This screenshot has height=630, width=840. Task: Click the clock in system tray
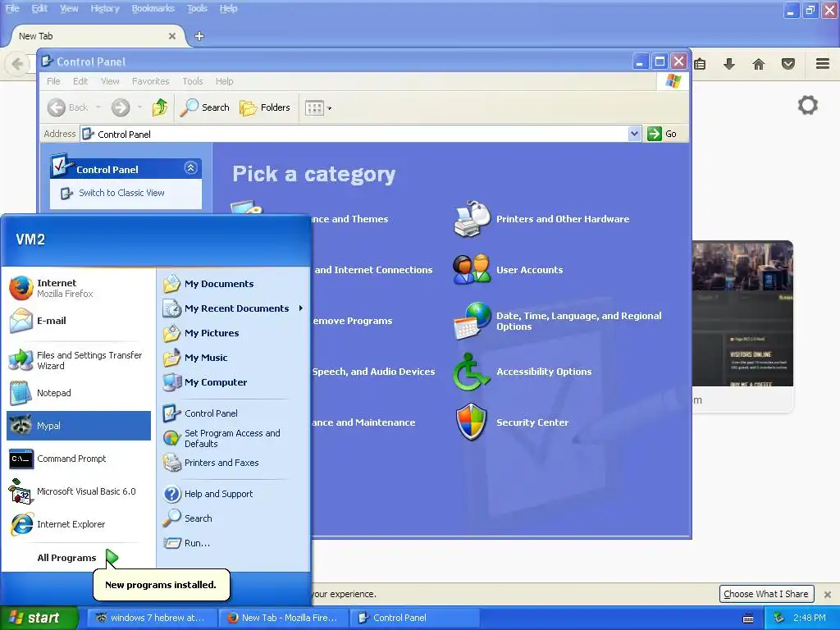809,618
